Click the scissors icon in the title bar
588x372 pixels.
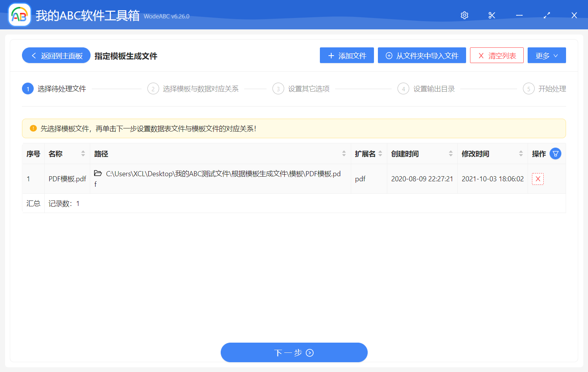(x=492, y=15)
